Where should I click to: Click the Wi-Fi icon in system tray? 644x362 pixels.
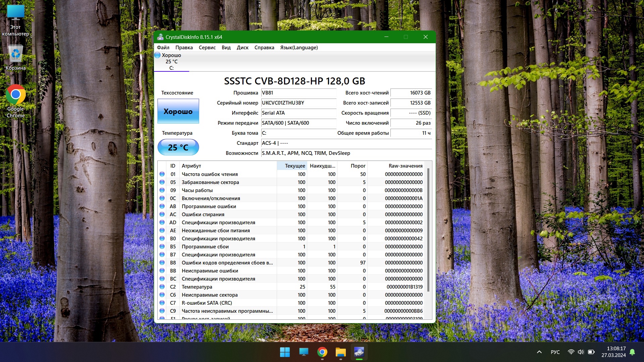tap(571, 352)
